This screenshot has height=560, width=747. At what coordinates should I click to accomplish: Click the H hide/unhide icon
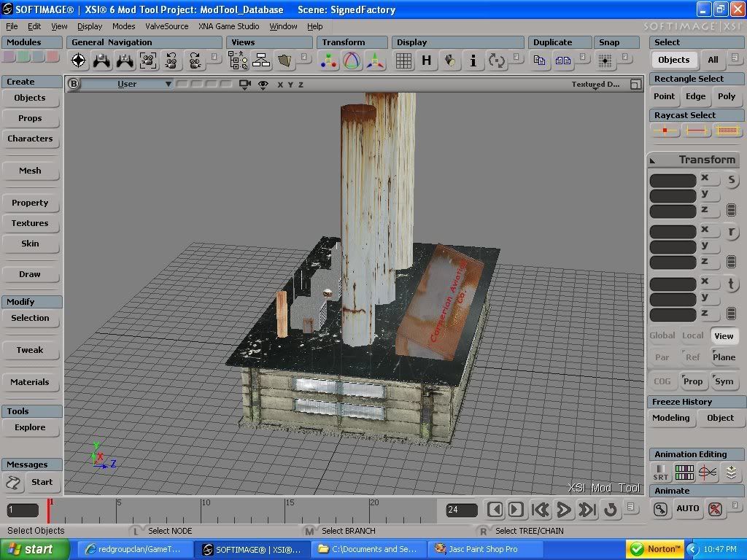426,61
